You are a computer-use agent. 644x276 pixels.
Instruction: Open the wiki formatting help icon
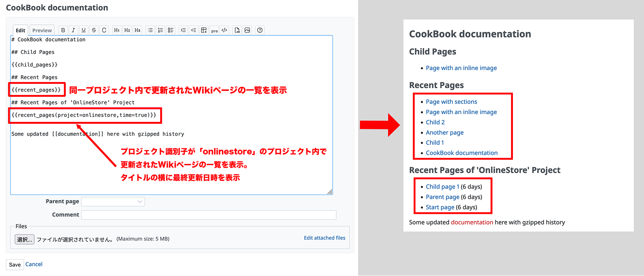tap(260, 30)
